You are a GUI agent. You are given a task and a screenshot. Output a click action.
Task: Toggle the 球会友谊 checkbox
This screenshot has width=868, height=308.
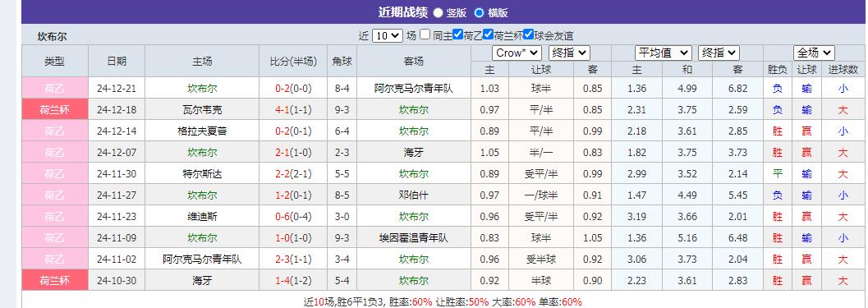(x=528, y=34)
